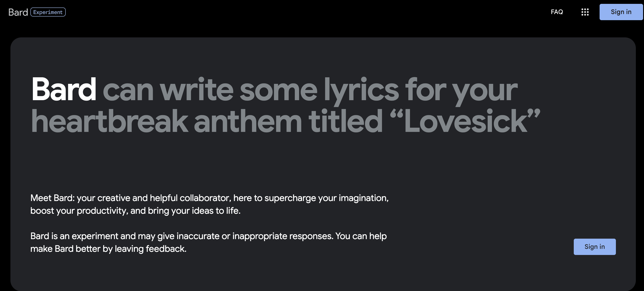The width and height of the screenshot is (644, 291).
Task: Click the Bard logo in header
Action: point(18,12)
